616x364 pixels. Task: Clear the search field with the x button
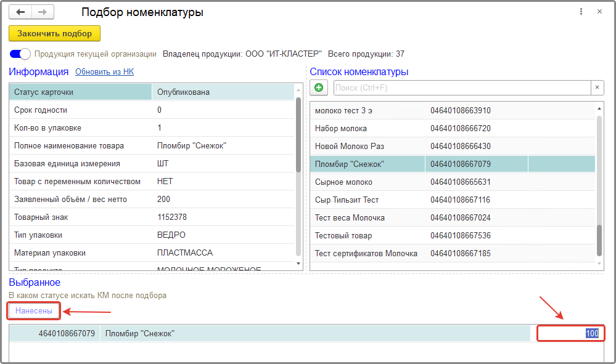pos(597,87)
